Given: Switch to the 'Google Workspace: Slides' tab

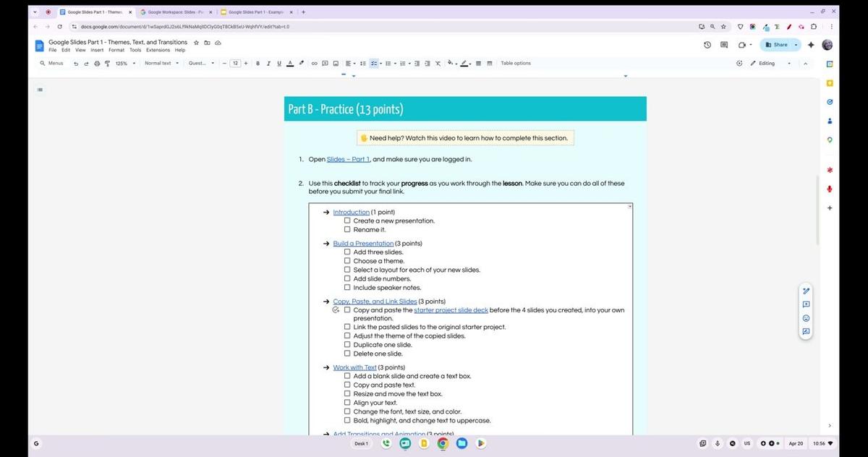Looking at the screenshot, I should tap(174, 12).
